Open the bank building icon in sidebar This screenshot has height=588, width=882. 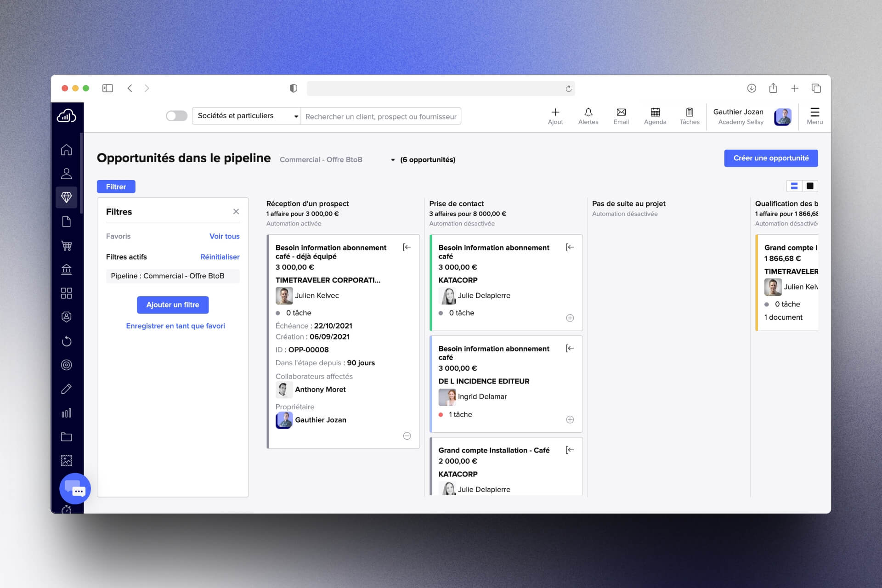pyautogui.click(x=67, y=269)
